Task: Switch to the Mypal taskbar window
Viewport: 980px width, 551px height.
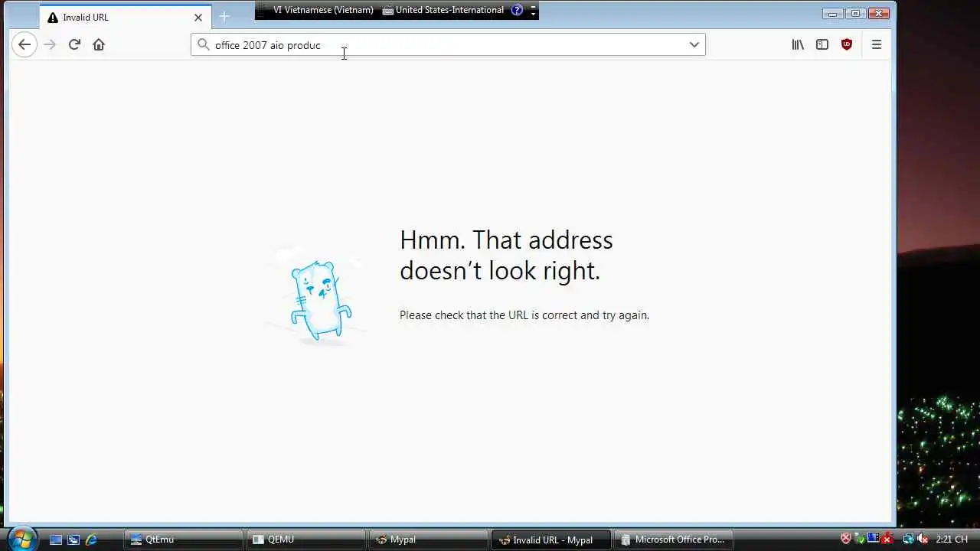Action: [429, 540]
